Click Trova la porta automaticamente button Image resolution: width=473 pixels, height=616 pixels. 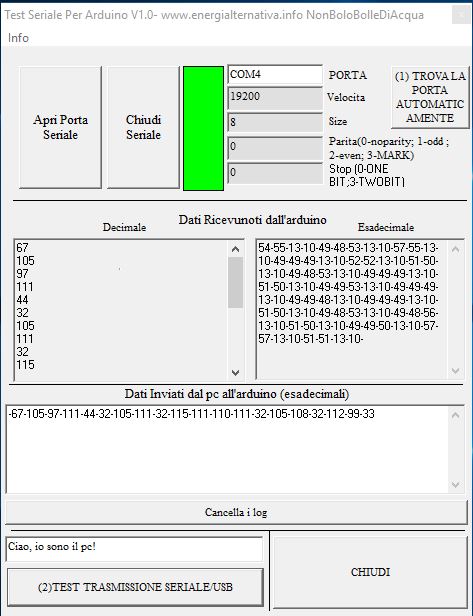[430, 97]
